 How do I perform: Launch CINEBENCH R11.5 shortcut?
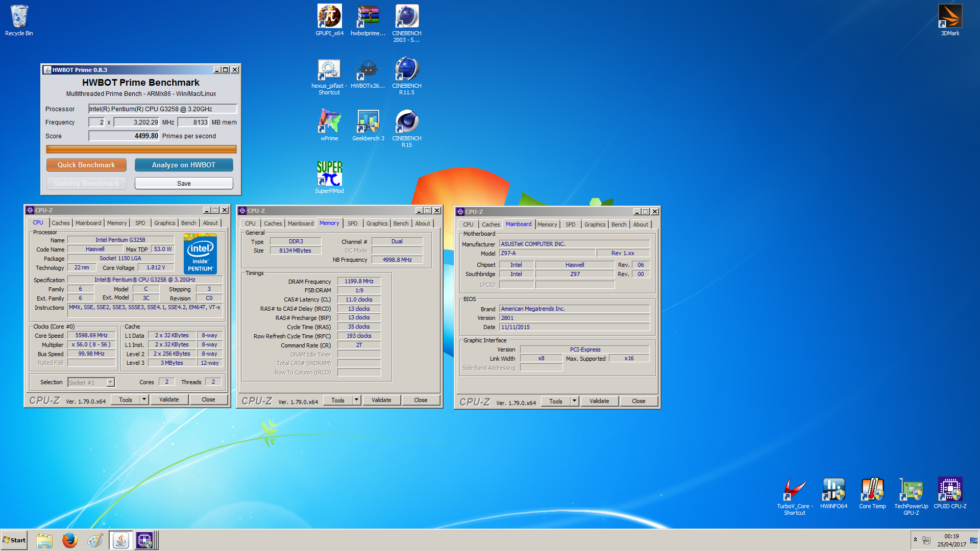coord(407,77)
